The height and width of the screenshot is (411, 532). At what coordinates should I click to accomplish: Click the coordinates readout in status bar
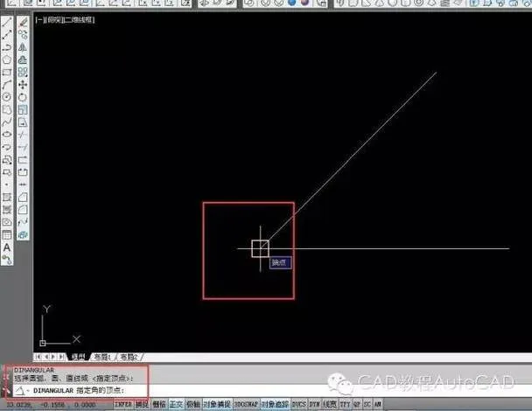pyautogui.click(x=52, y=405)
